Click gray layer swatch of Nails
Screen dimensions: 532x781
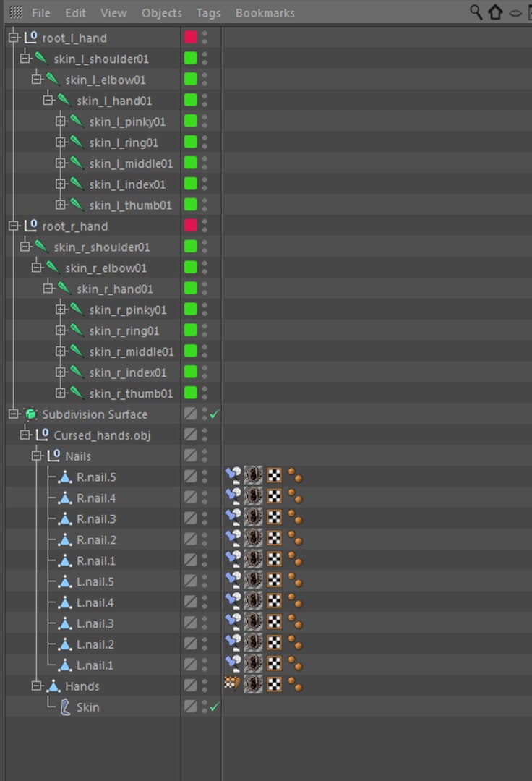191,456
